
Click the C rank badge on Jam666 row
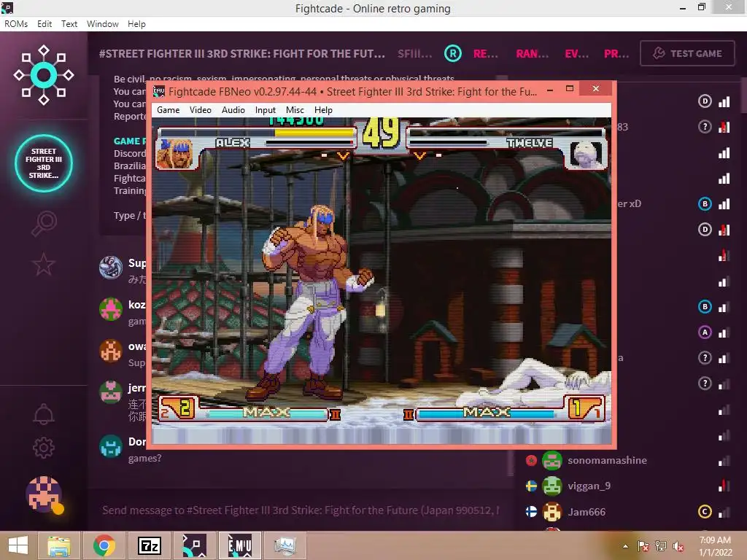tap(705, 512)
